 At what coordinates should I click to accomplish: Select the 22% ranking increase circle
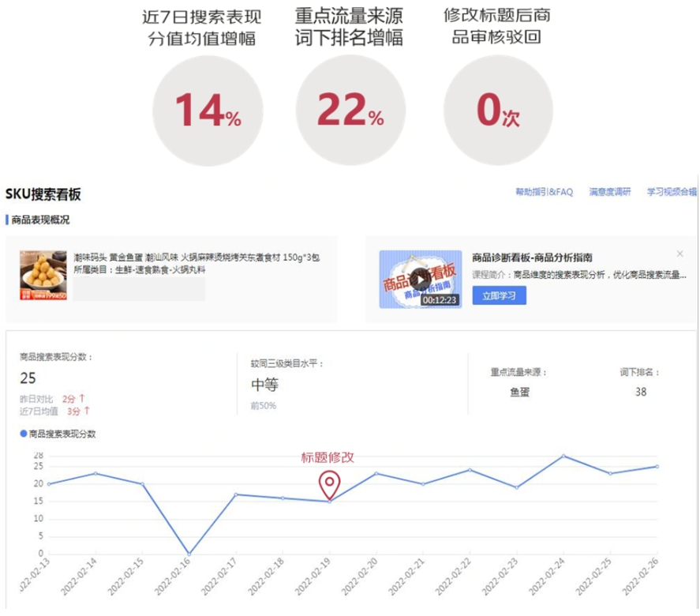pyautogui.click(x=350, y=112)
